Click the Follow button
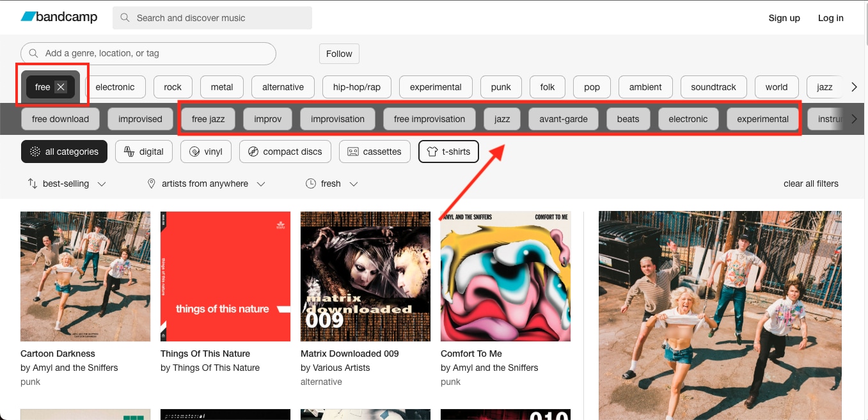This screenshot has height=420, width=868. [339, 54]
